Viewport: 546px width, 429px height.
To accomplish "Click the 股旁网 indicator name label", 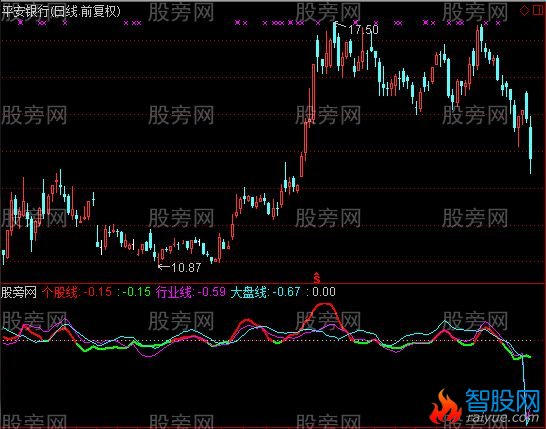I will [x=18, y=292].
